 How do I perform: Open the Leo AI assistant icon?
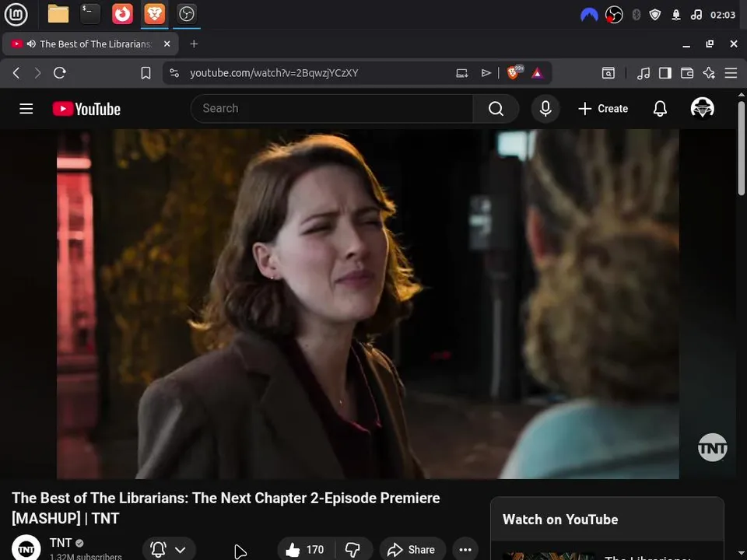click(709, 73)
